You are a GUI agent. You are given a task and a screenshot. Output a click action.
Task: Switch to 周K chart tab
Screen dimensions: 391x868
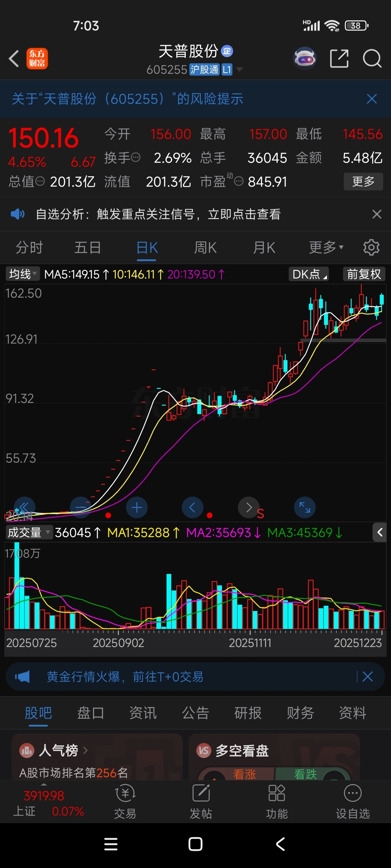(205, 248)
